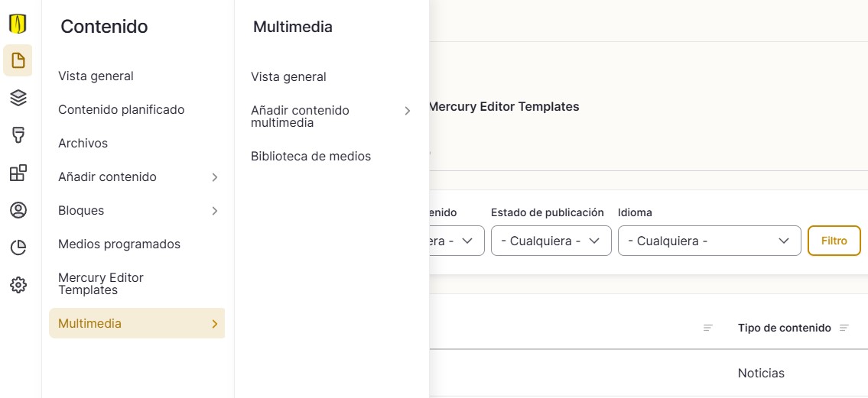This screenshot has width=868, height=398.
Task: Open the Extend blocks icon in sidebar
Action: (18, 173)
